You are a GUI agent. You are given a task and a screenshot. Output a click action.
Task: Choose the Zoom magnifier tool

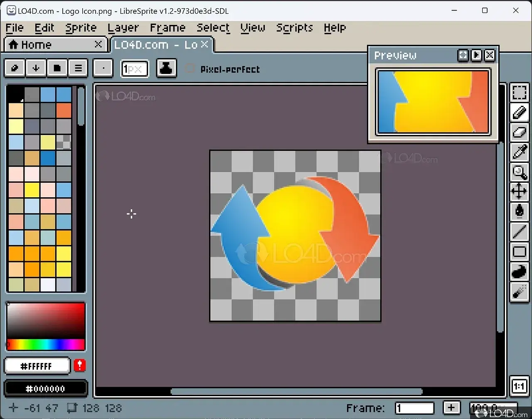(519, 172)
